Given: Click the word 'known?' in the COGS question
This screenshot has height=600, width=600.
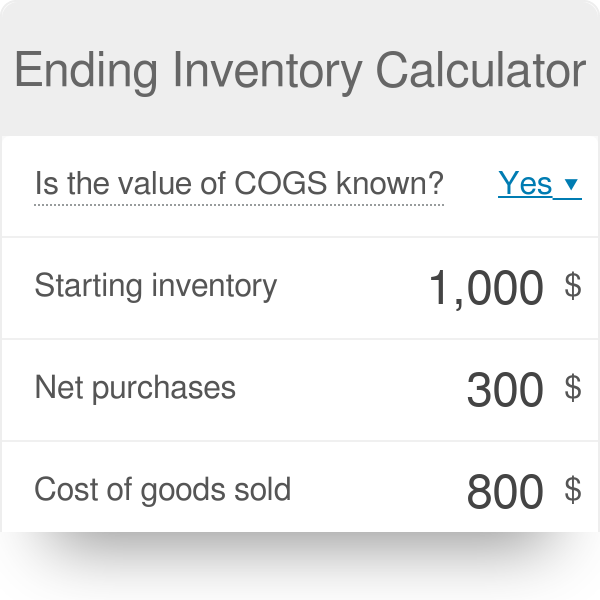Looking at the screenshot, I should (402, 184).
